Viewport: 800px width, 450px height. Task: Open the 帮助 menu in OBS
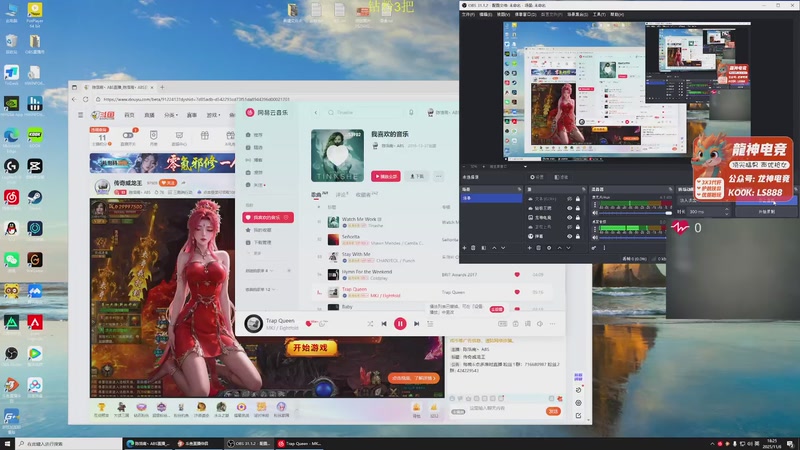(616, 14)
